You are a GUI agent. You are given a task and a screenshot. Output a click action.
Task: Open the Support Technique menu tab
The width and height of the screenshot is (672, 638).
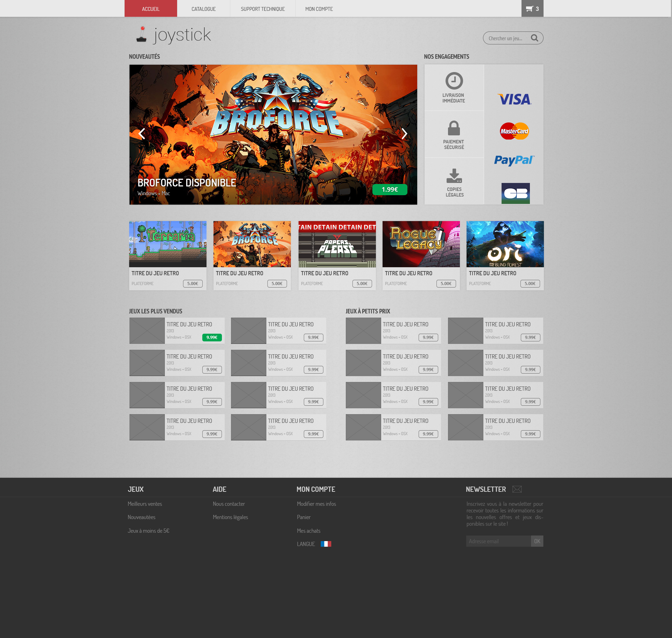(x=262, y=9)
